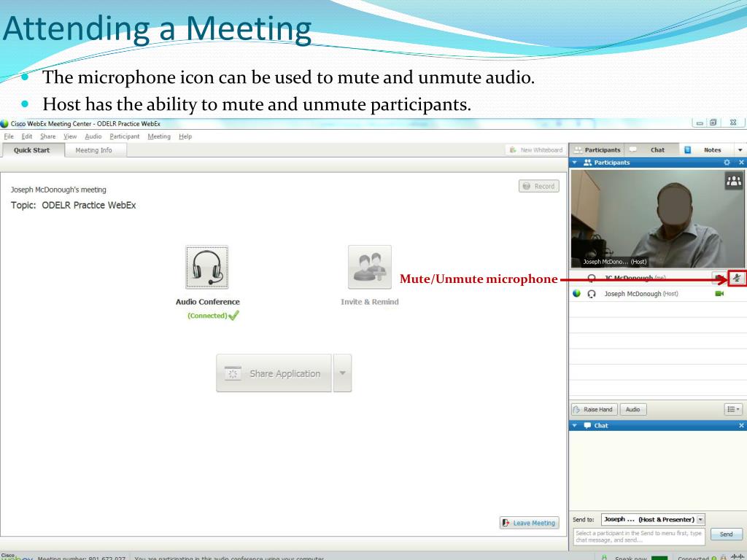Click the all-participants video view icon
This screenshot has width=747, height=560.
734,181
